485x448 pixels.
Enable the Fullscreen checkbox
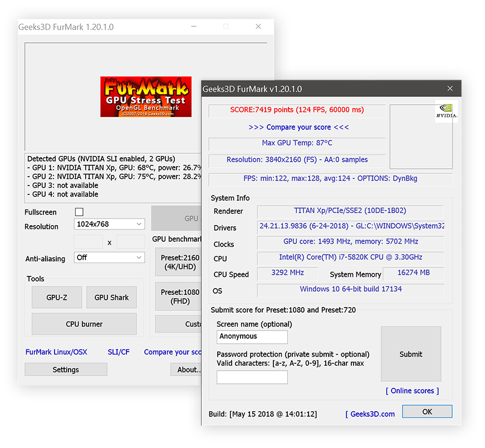[x=79, y=212]
